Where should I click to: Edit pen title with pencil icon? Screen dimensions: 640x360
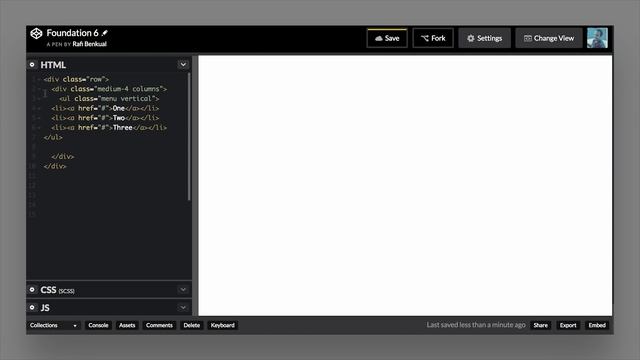click(104, 33)
